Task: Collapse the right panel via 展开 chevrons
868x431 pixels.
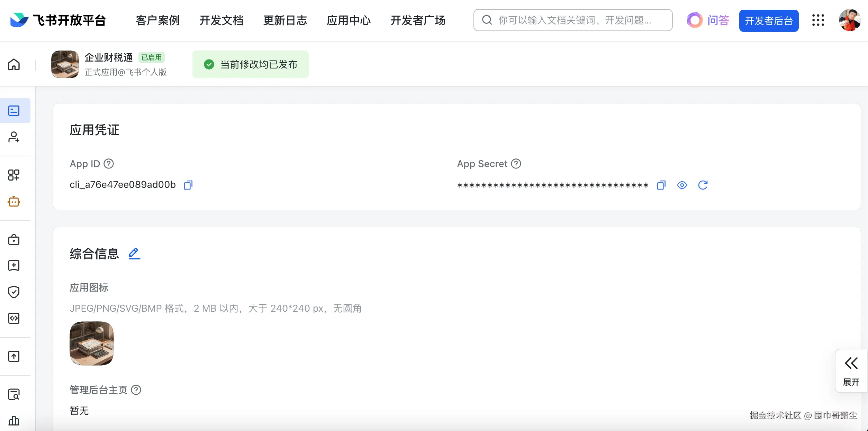Action: point(851,363)
